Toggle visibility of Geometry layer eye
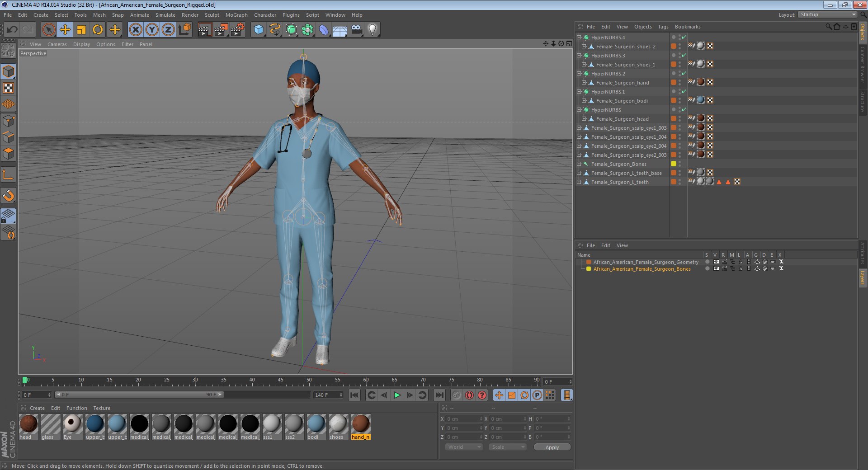 coord(716,262)
